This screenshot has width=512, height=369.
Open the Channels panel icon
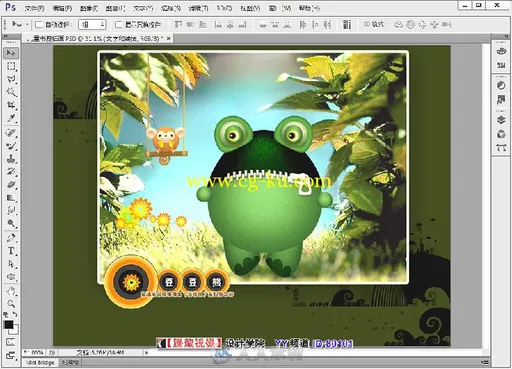501,134
